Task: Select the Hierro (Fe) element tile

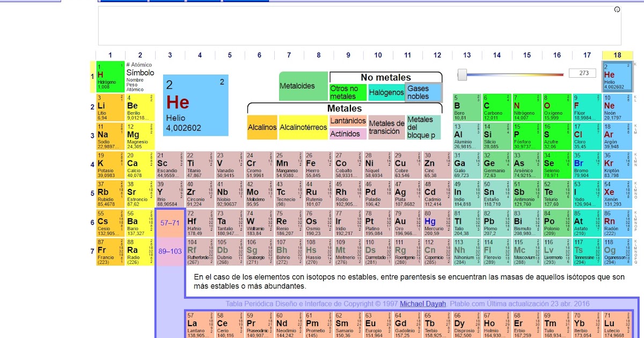Action: 318,165
